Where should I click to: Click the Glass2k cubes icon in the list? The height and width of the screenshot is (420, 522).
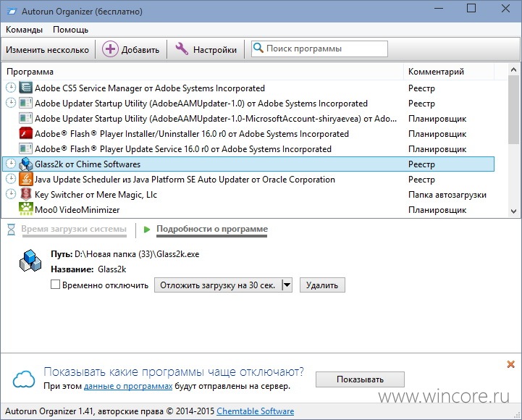point(25,164)
